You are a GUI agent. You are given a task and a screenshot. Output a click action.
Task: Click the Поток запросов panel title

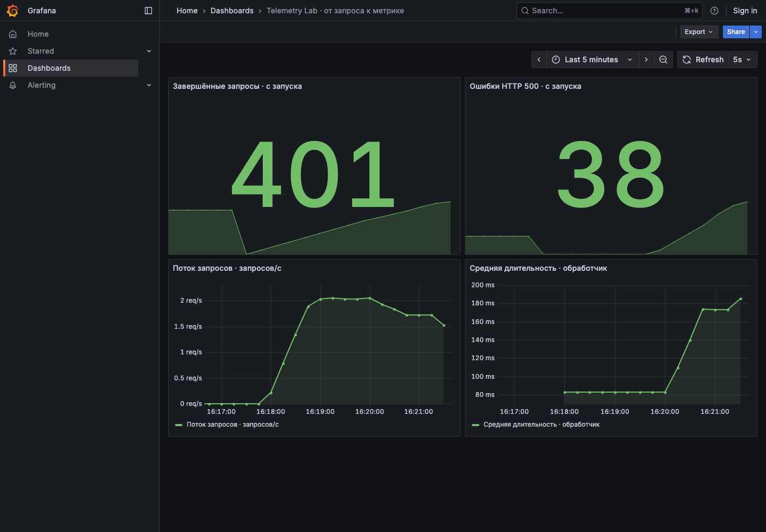click(227, 268)
